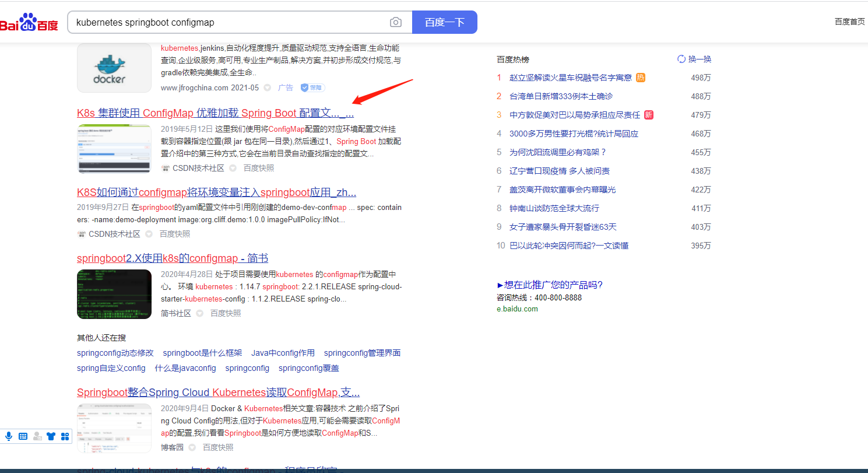Open the soft keyboard from floating toolbar

pos(23,436)
